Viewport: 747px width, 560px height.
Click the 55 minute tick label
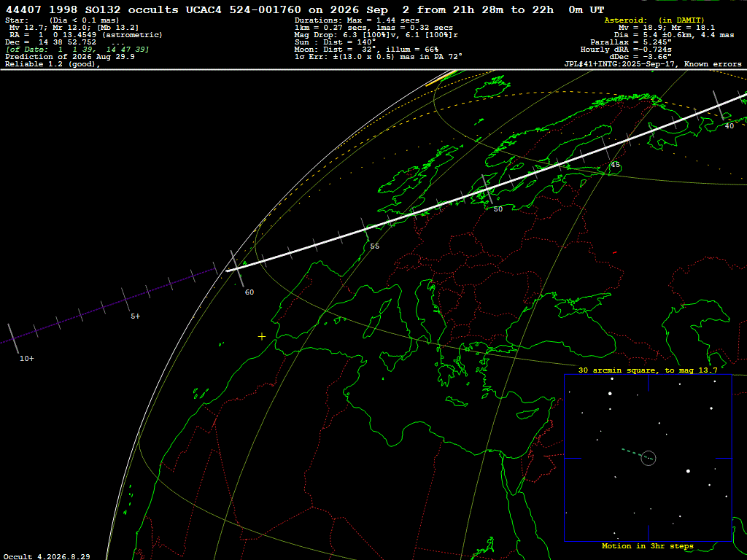(375, 246)
